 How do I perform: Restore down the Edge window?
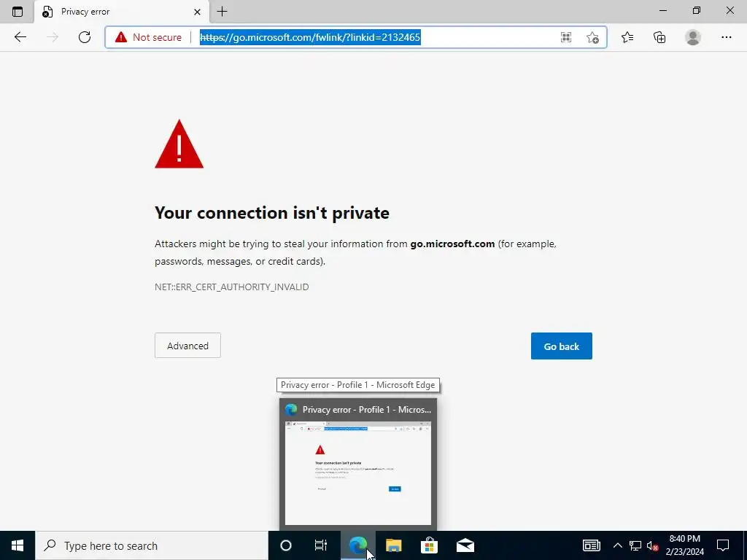[x=697, y=10]
